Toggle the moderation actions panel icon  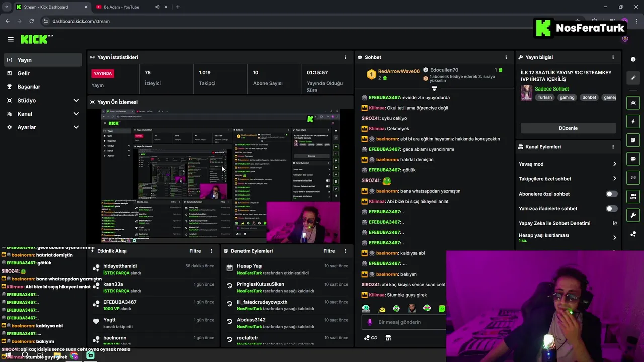click(633, 196)
